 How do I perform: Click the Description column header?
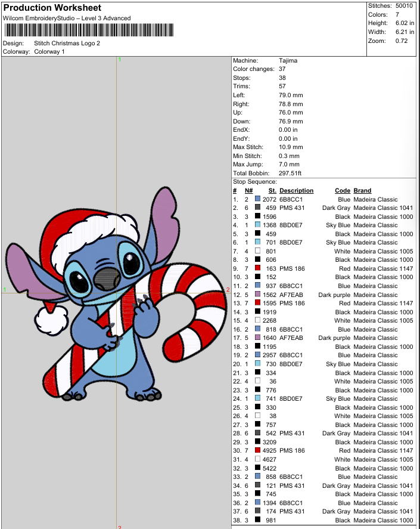click(x=296, y=191)
